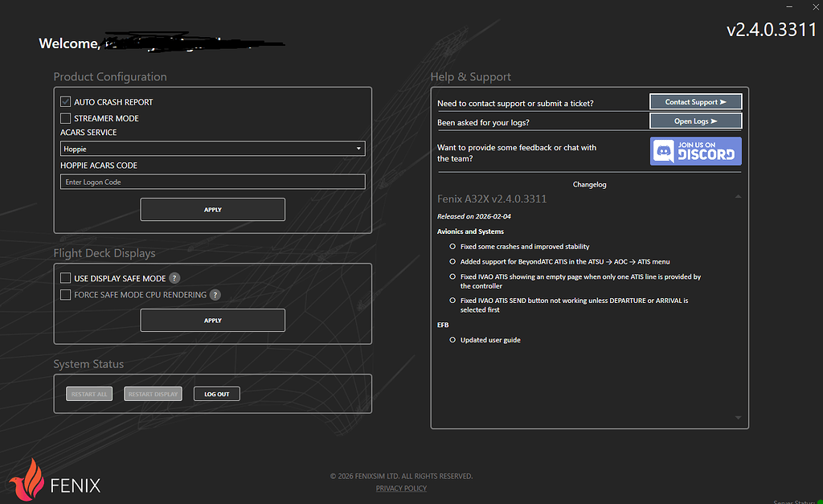The height and width of the screenshot is (504, 823).
Task: Click the Join us on Discord icon
Action: pyautogui.click(x=695, y=151)
